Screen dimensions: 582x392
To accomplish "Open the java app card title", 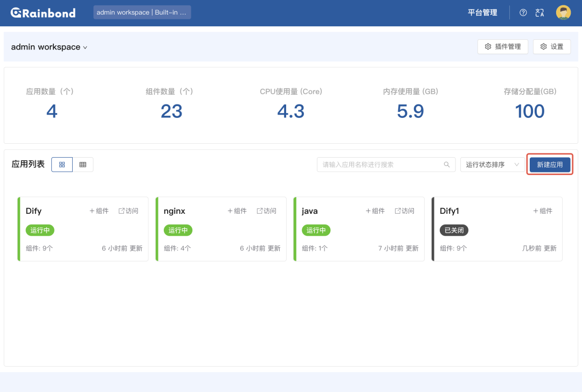I will click(x=309, y=211).
